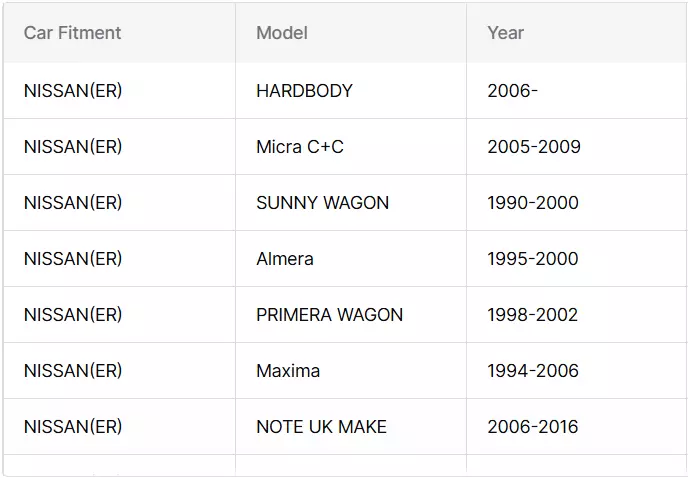Select the HARDBODY model cell
The image size is (688, 478).
(351, 91)
